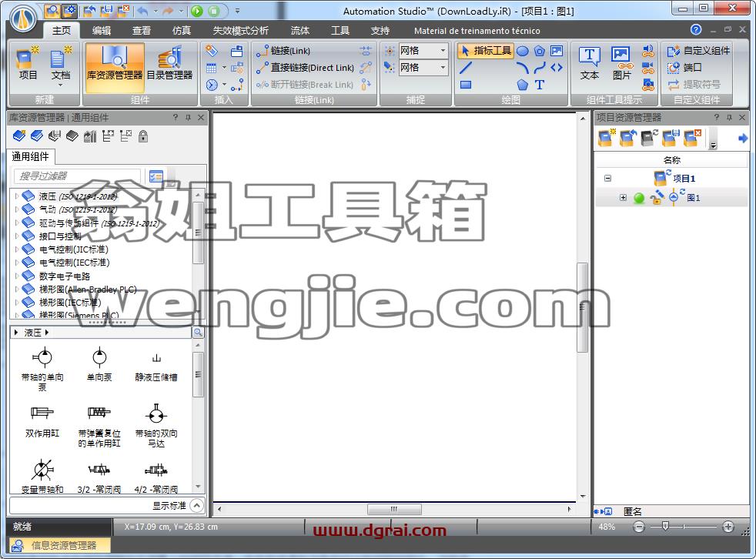
Task: Click the filter options icon beside search field
Action: coord(156,176)
